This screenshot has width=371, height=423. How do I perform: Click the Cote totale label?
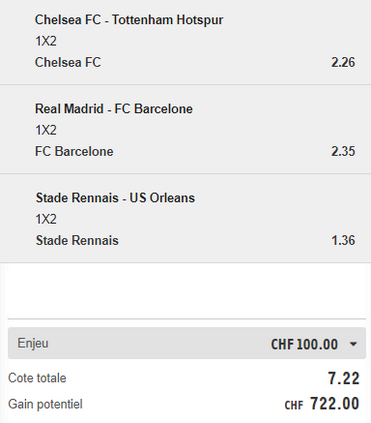37,378
